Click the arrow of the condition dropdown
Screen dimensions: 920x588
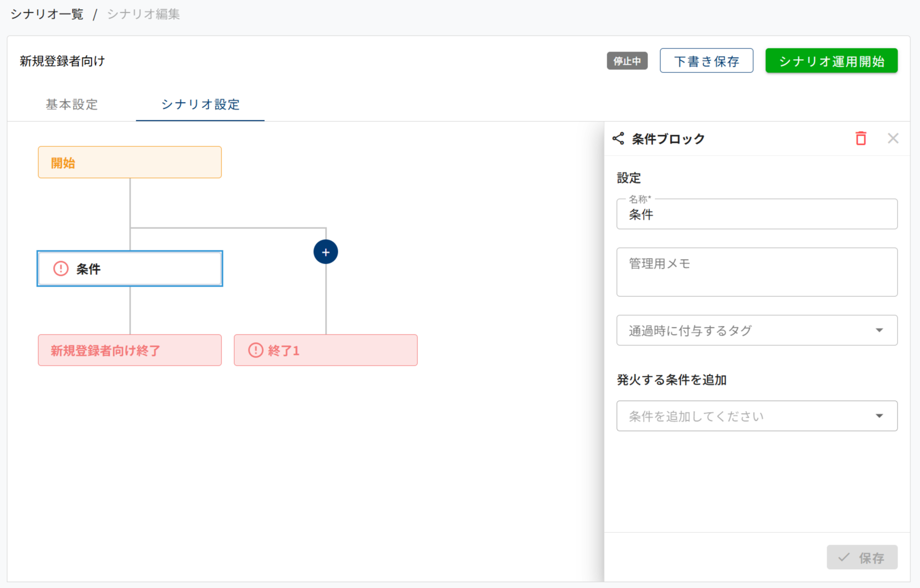[x=879, y=416]
